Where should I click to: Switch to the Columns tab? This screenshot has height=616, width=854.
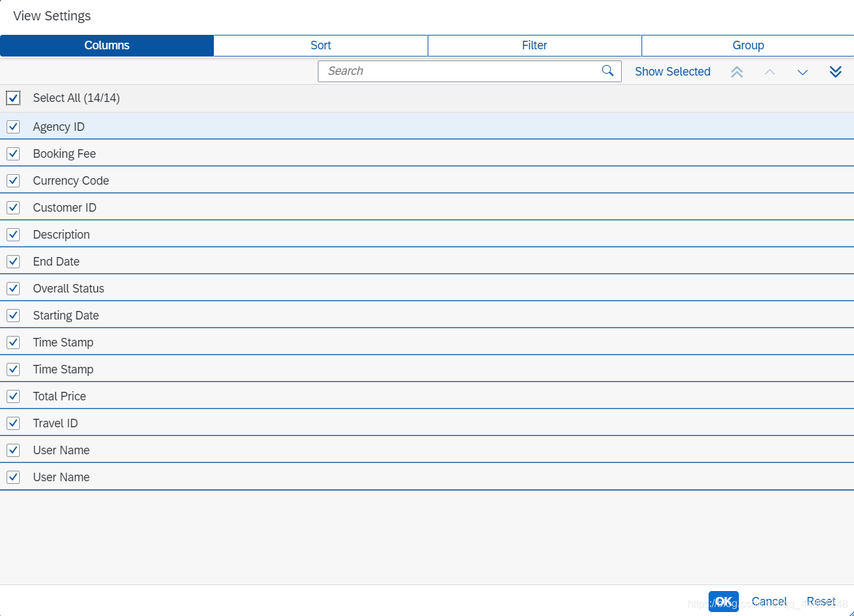pos(107,45)
